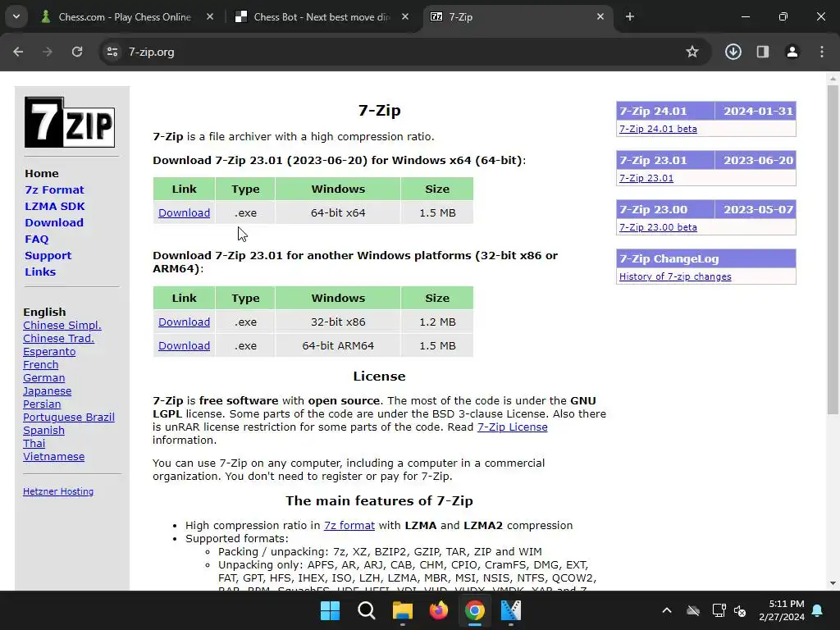Download the 64-bit ARM64 exe
Viewport: 840px width, 630px height.
(x=185, y=345)
